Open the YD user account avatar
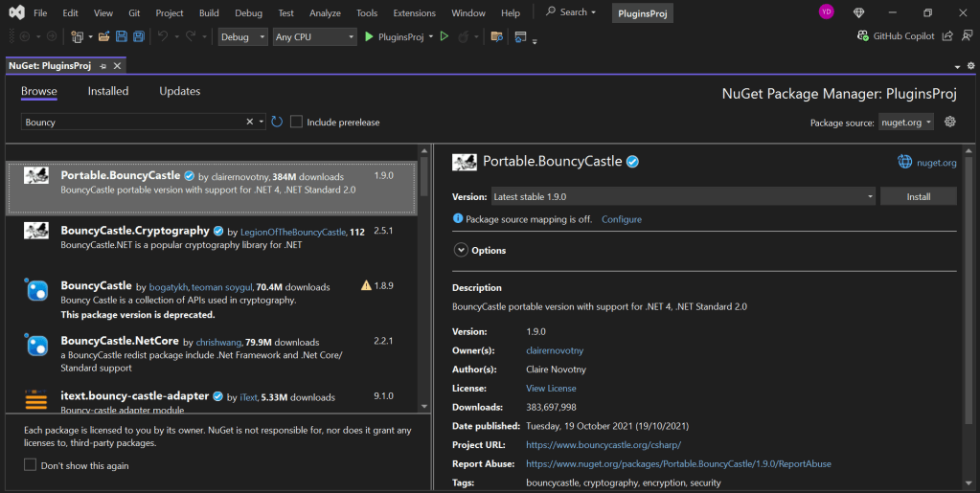Image resolution: width=980 pixels, height=493 pixels. click(x=826, y=12)
